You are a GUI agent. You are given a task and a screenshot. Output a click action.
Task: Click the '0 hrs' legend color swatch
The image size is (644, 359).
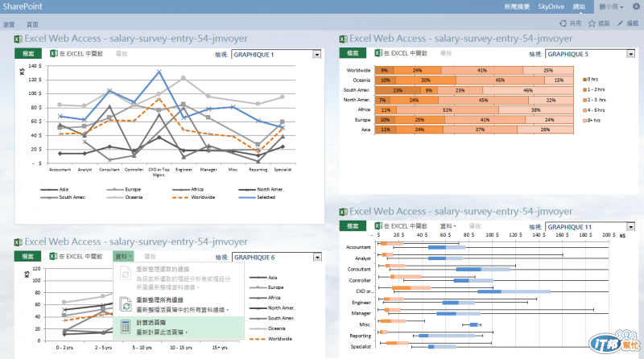tap(584, 79)
